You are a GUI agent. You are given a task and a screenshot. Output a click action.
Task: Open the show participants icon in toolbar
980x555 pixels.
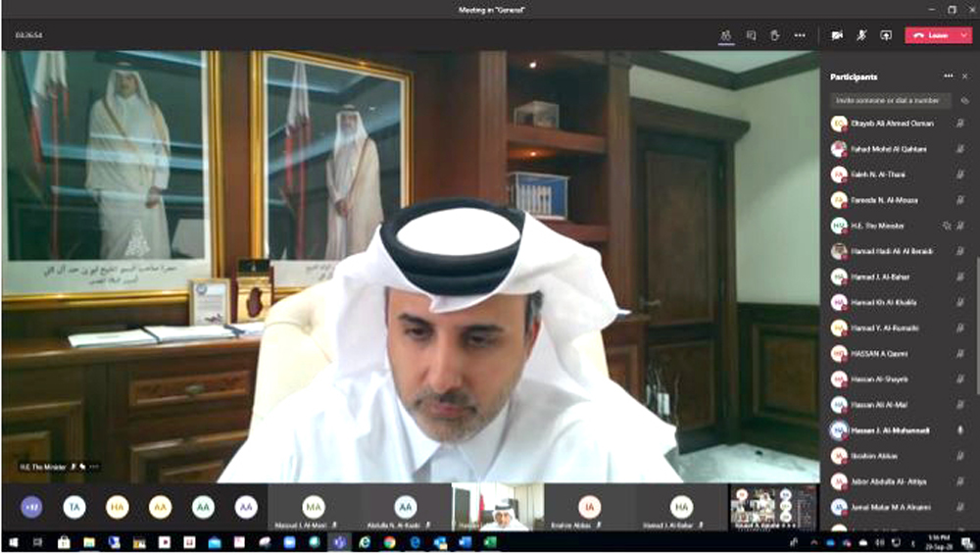pyautogui.click(x=725, y=35)
